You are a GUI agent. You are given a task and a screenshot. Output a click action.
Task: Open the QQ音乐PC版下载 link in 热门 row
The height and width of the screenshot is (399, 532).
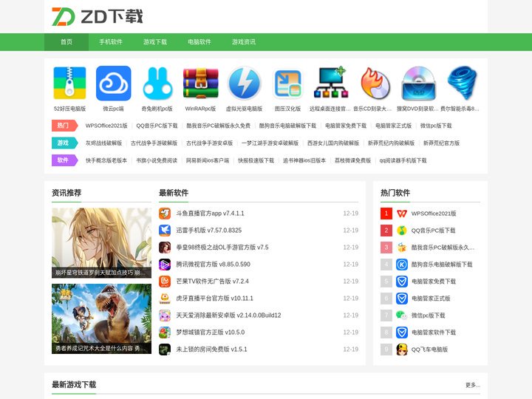157,126
